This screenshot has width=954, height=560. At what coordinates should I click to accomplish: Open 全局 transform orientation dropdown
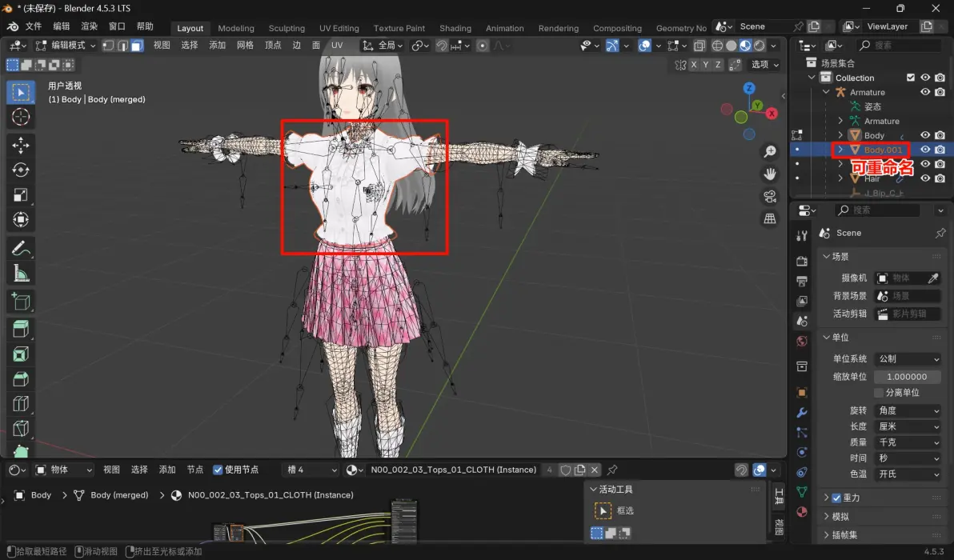click(383, 46)
